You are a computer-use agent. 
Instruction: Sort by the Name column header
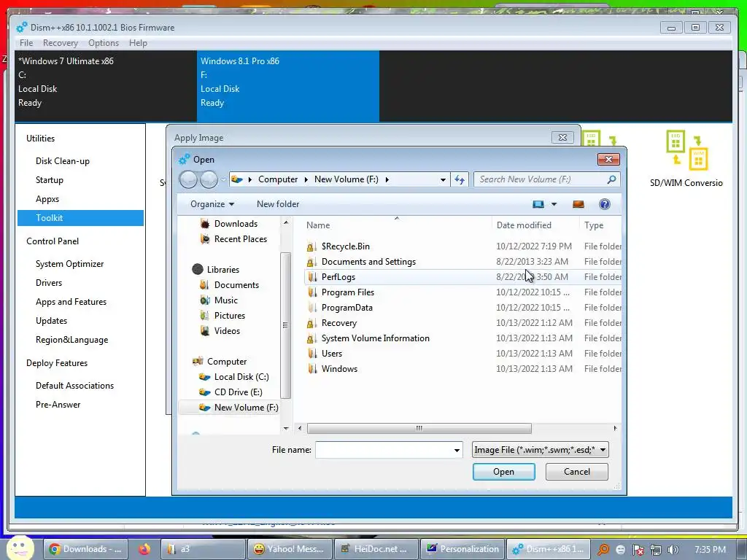tap(318, 225)
